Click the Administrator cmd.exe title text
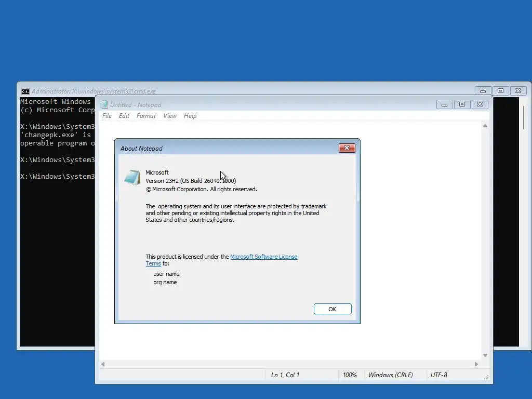Image resolution: width=532 pixels, height=399 pixels. click(x=94, y=91)
